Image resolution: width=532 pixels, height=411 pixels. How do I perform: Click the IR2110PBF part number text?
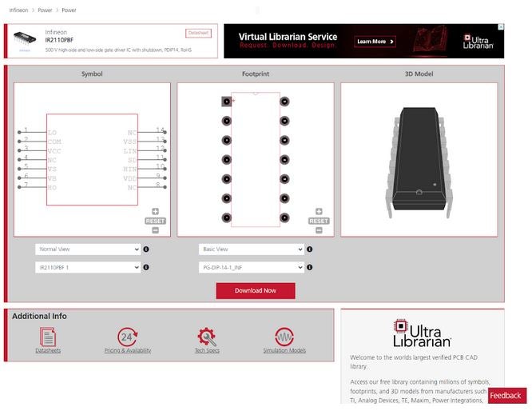tap(59, 40)
